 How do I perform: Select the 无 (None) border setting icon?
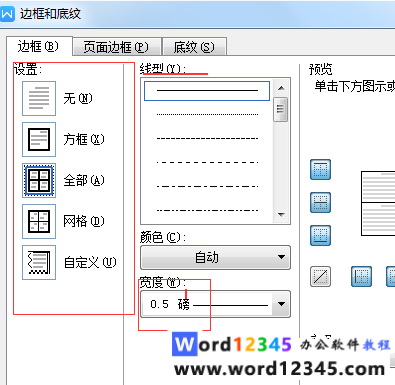(x=39, y=98)
